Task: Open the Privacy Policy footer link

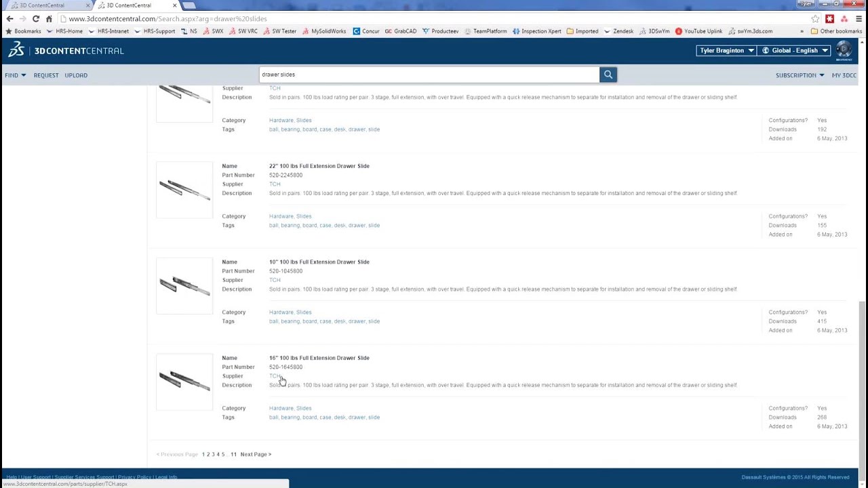Action: click(x=134, y=477)
